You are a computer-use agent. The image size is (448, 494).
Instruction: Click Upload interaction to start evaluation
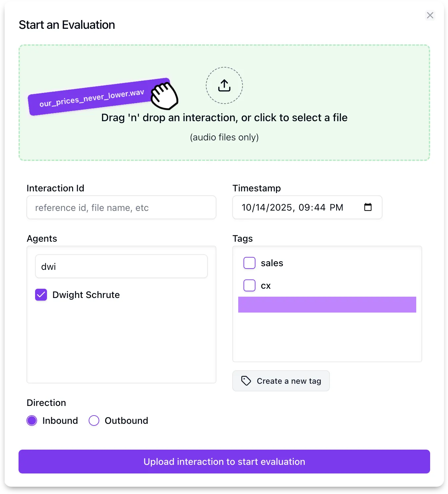[224, 462]
